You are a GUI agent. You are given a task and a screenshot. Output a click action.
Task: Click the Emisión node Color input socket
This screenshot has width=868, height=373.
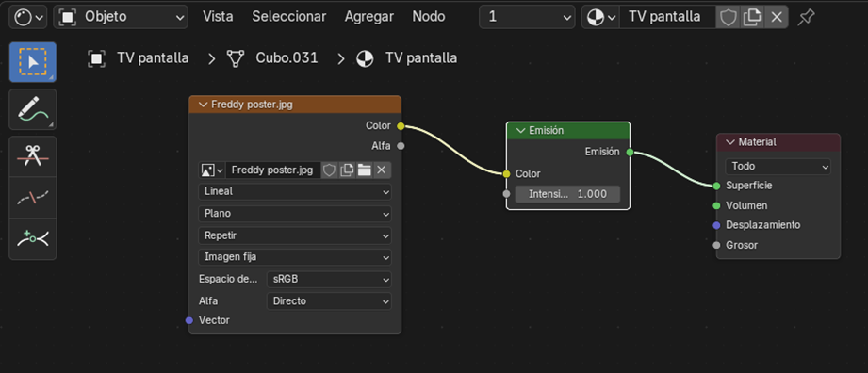tap(506, 173)
